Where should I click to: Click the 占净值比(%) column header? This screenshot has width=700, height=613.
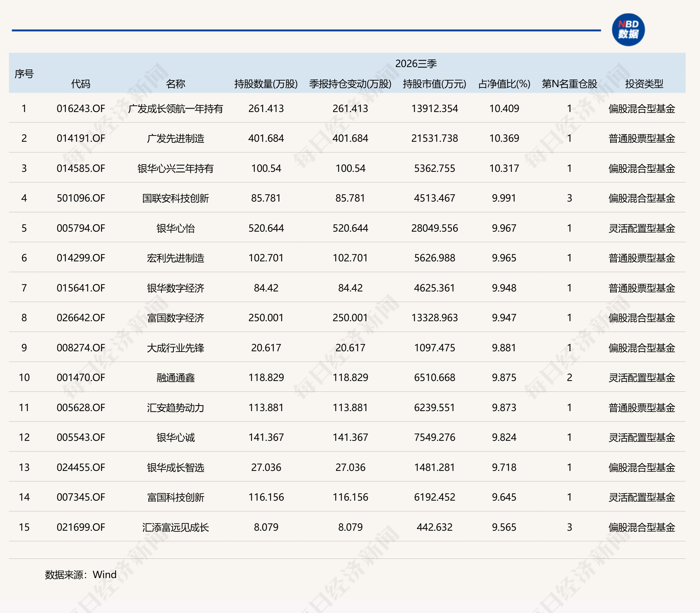(x=504, y=84)
